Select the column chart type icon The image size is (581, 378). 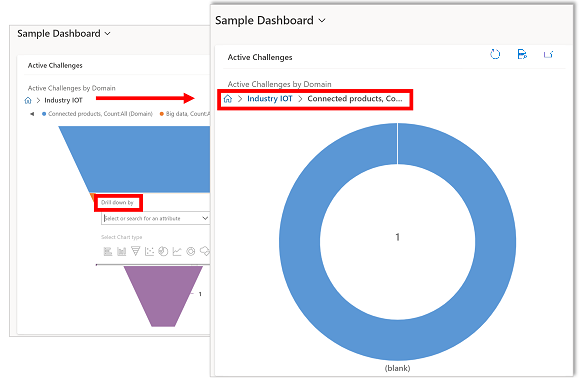tap(122, 252)
